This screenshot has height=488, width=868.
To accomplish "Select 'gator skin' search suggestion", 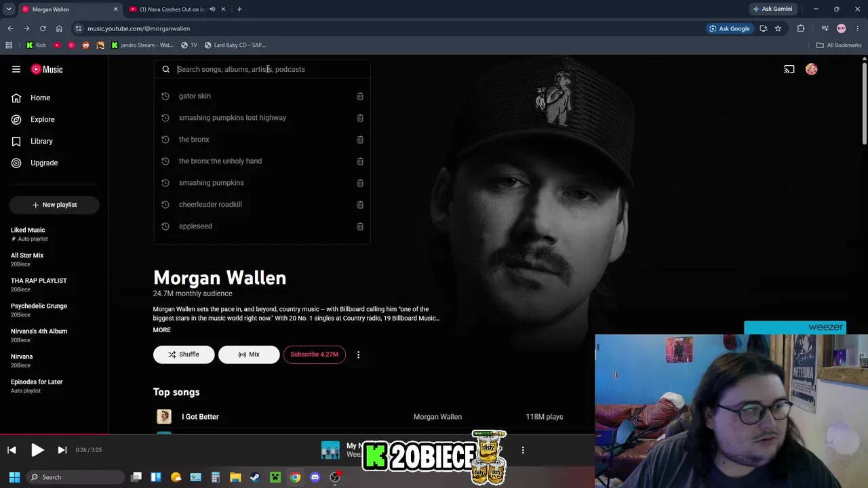I will [x=195, y=96].
